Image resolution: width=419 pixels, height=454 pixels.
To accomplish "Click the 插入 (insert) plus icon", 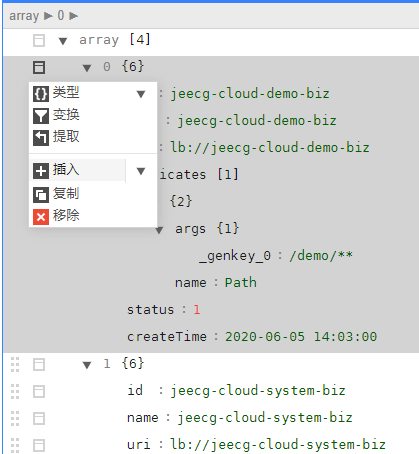I will pos(41,171).
